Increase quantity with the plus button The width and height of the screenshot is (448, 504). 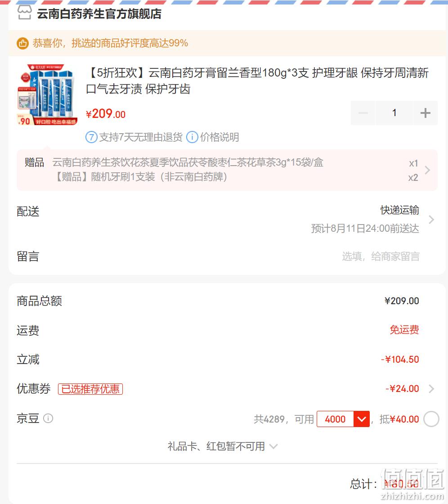[425, 113]
